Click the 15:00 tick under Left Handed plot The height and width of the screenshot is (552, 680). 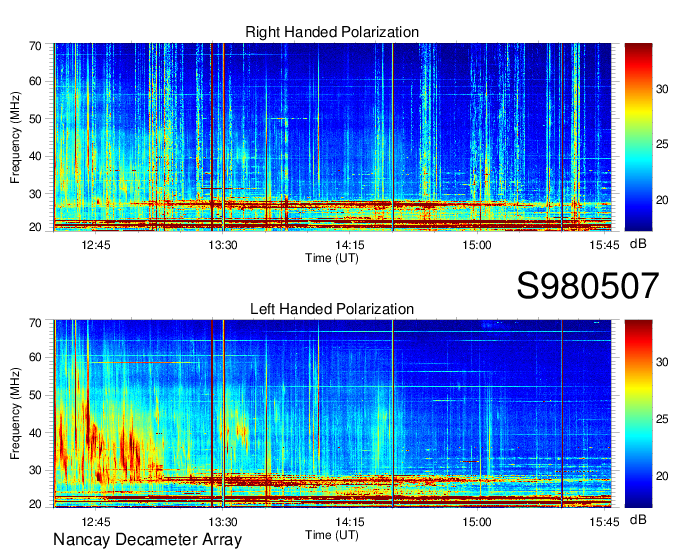coord(477,522)
